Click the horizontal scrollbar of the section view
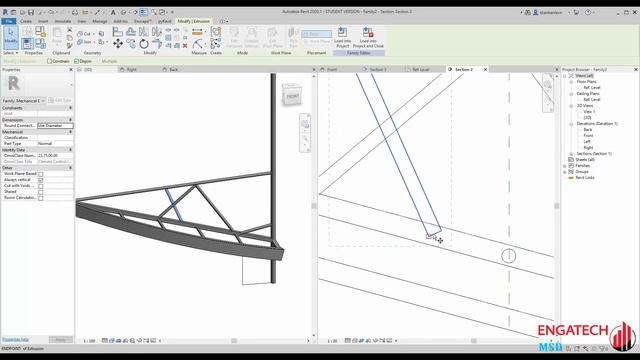Image resolution: width=640 pixels, height=360 pixels. (473, 340)
